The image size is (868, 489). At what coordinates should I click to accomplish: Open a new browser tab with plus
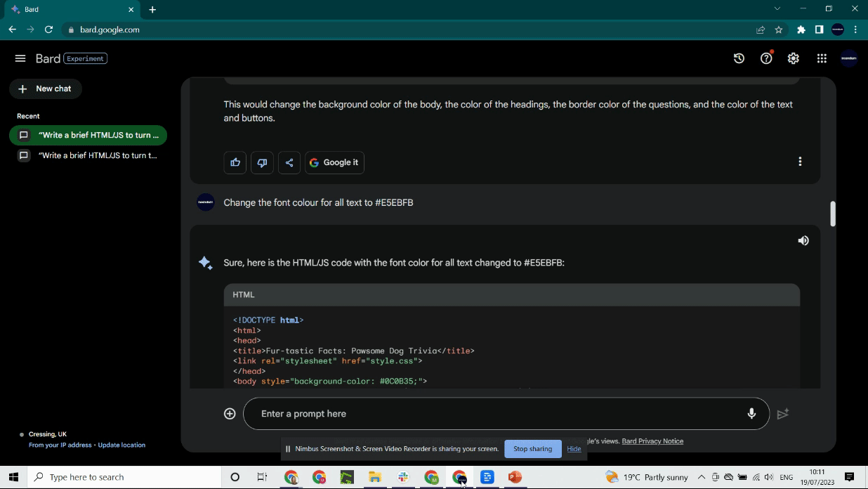pyautogui.click(x=152, y=10)
